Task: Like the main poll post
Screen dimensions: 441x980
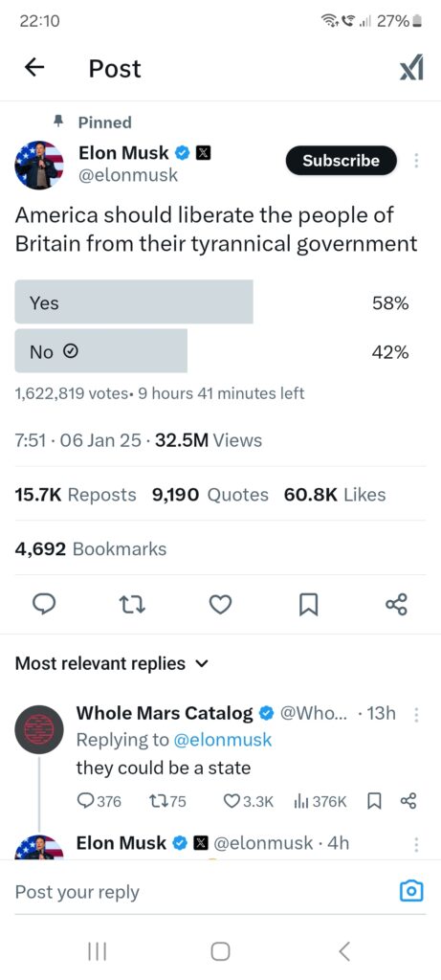Action: (x=220, y=604)
